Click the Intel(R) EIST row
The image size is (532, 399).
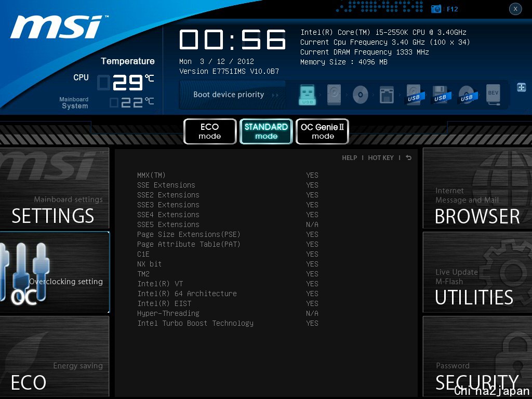point(228,303)
